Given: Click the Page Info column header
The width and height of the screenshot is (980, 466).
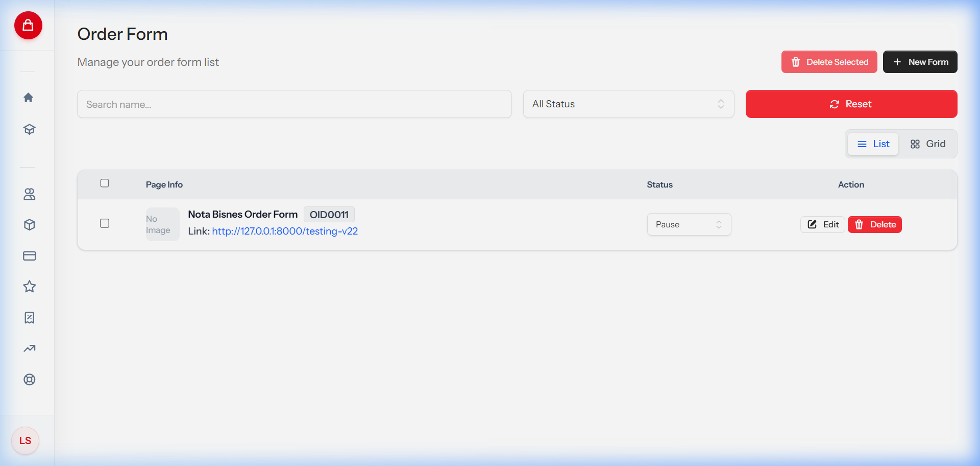Looking at the screenshot, I should [x=164, y=184].
